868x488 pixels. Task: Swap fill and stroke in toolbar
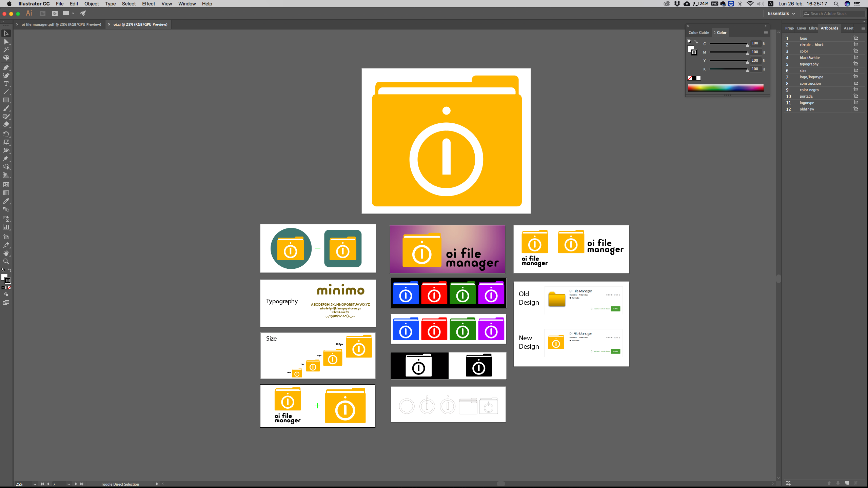(10, 270)
